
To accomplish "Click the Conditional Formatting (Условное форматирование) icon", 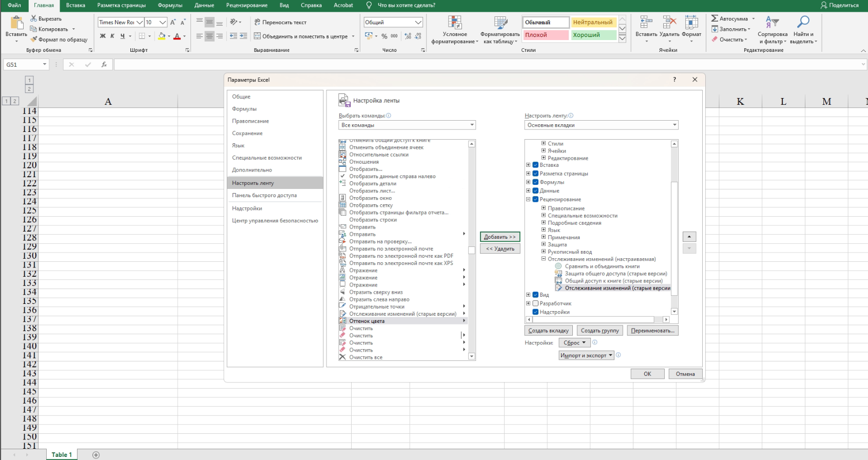I will 455,23.
